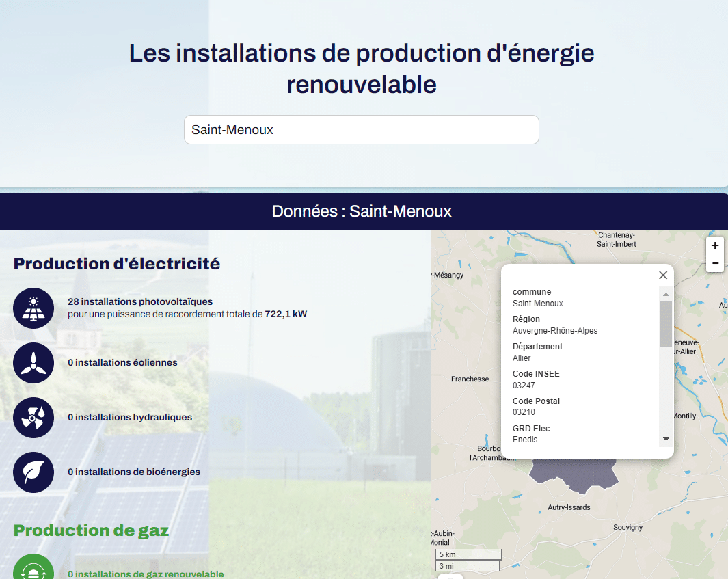Click the map scale bar showing 5 km
The height and width of the screenshot is (579, 728).
click(x=469, y=554)
